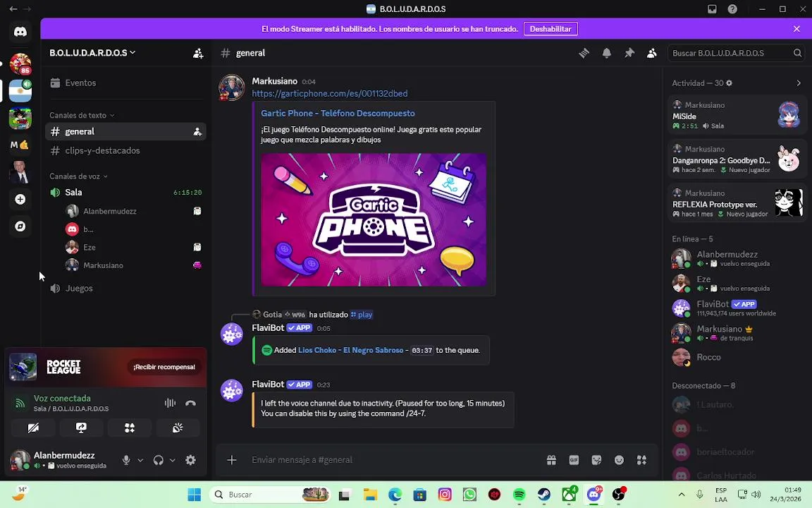Show pinned messages pin icon
Viewport: 812px width, 508px height.
629,53
